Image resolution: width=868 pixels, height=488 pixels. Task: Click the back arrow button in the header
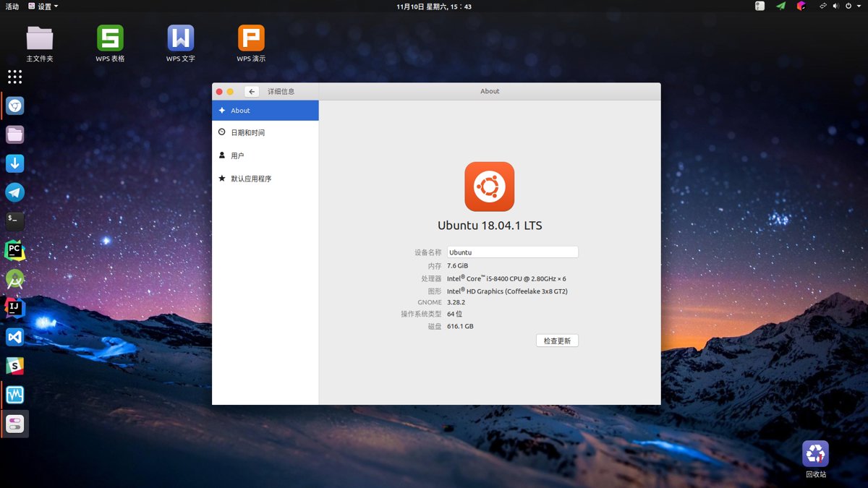point(252,92)
